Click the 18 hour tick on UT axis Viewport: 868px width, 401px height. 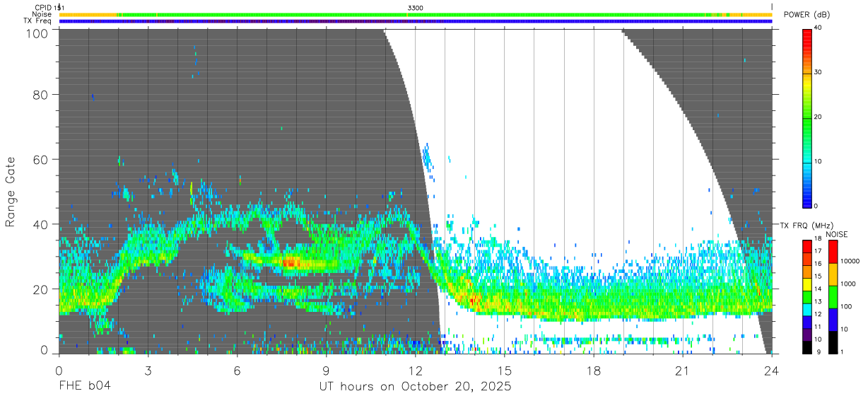pos(594,371)
